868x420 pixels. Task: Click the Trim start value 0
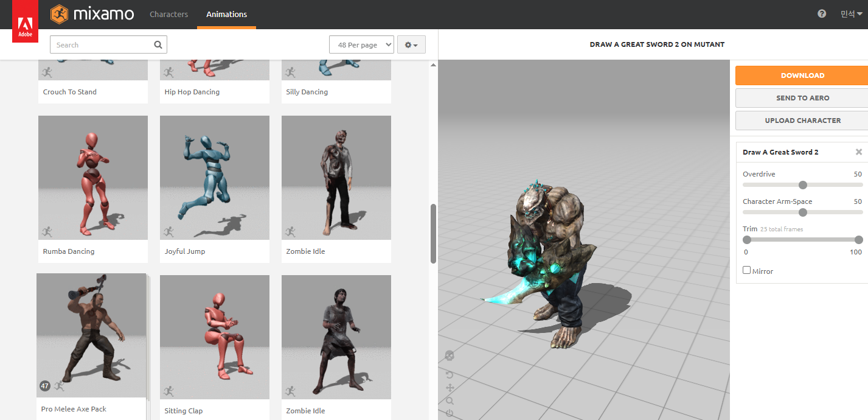(x=746, y=252)
